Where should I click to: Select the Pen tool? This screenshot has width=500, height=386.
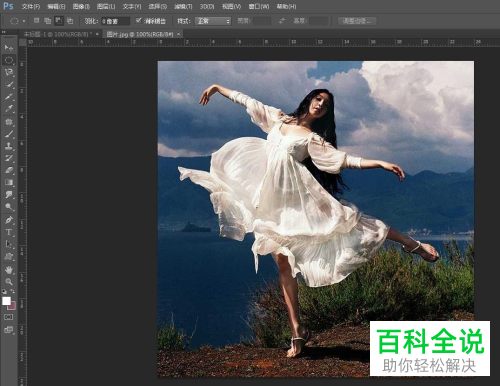(9, 220)
